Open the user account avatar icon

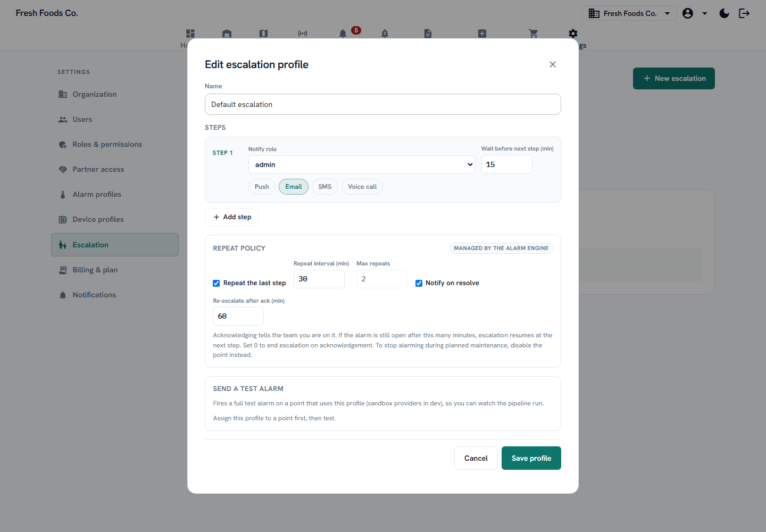pos(688,13)
